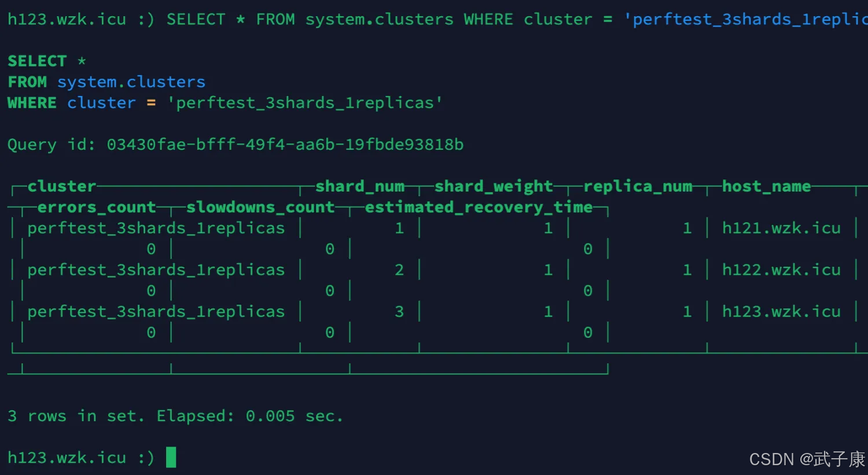This screenshot has height=475, width=868.
Task: Click the Query id value text
Action: point(285,145)
